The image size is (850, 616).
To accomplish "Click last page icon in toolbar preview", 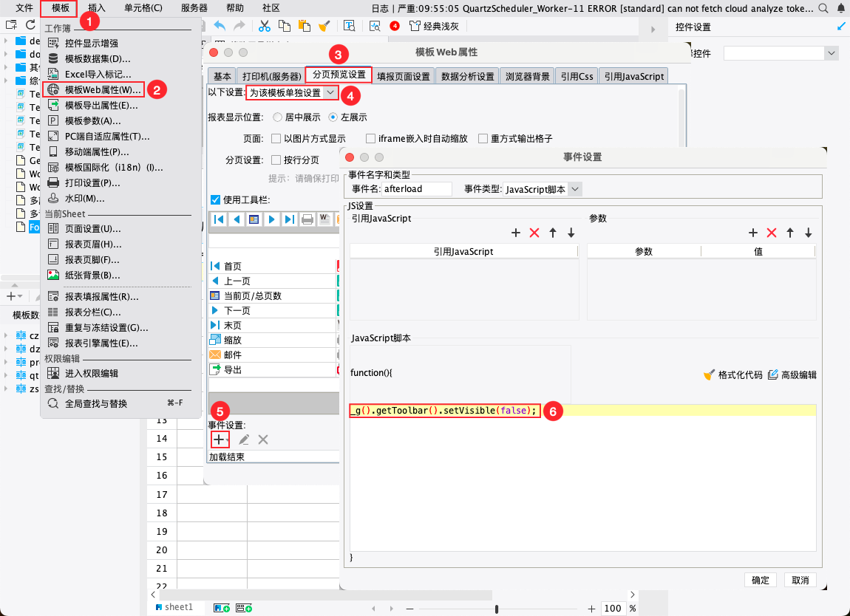I will tap(290, 219).
